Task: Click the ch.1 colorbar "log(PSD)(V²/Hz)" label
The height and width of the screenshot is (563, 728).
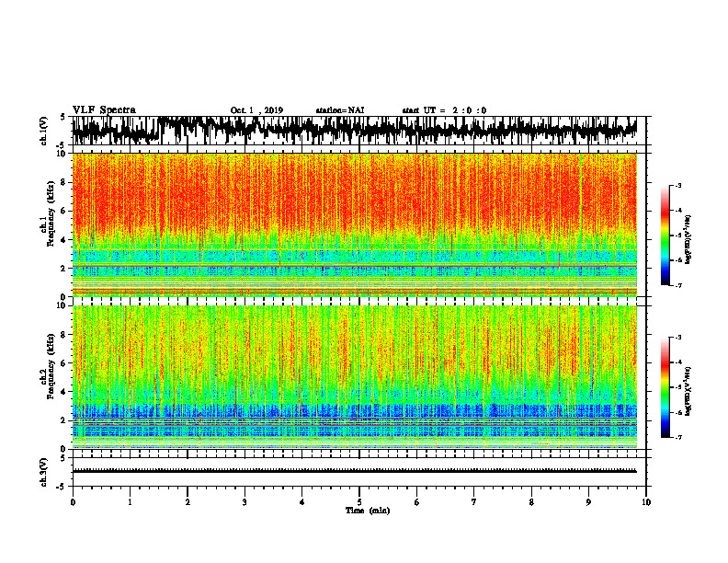Action: click(x=688, y=239)
